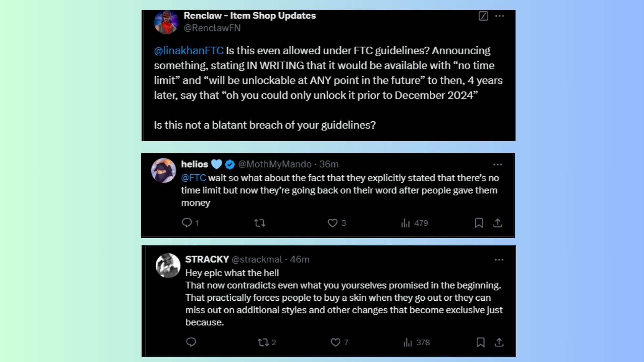
Task: Like helios's tweet
Action: click(332, 223)
